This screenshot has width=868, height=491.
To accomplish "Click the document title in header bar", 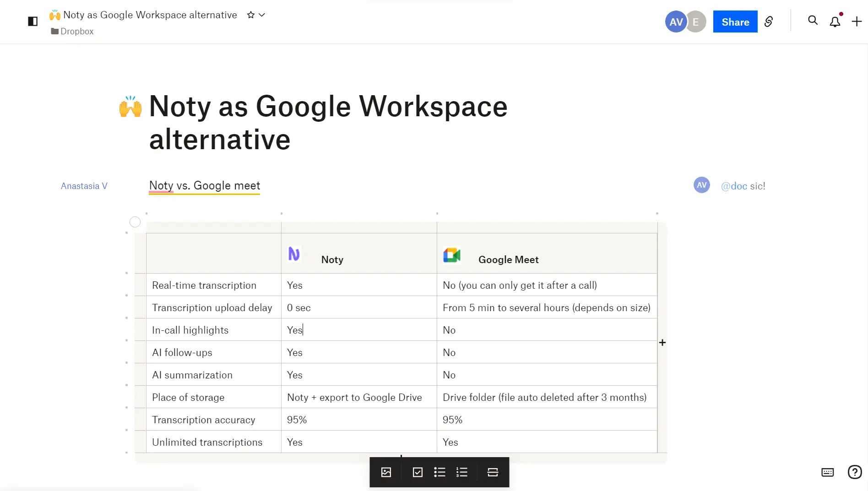I will click(150, 15).
